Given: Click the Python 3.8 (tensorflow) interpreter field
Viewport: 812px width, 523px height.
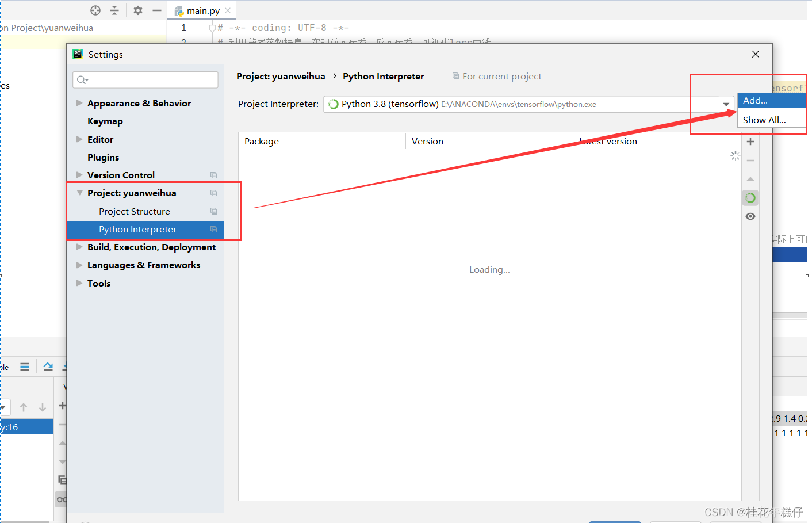Looking at the screenshot, I should click(x=528, y=104).
